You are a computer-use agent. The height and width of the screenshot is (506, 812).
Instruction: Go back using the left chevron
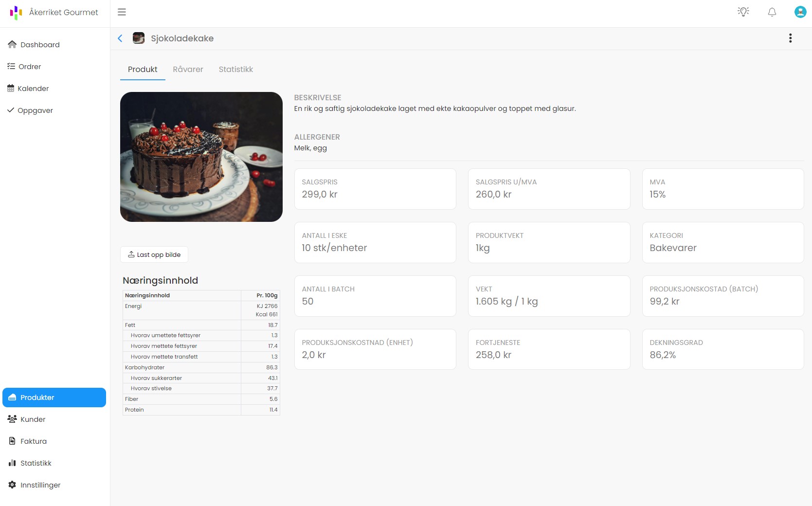120,38
